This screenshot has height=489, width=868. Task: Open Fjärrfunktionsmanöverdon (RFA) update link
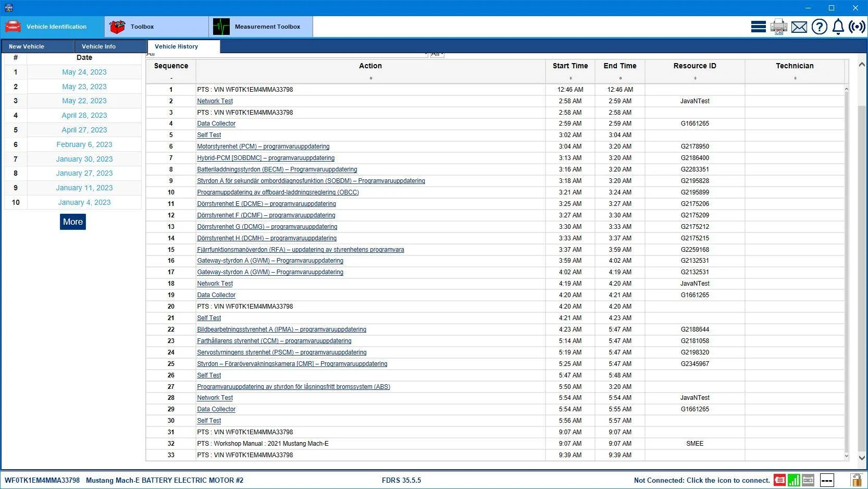301,250
